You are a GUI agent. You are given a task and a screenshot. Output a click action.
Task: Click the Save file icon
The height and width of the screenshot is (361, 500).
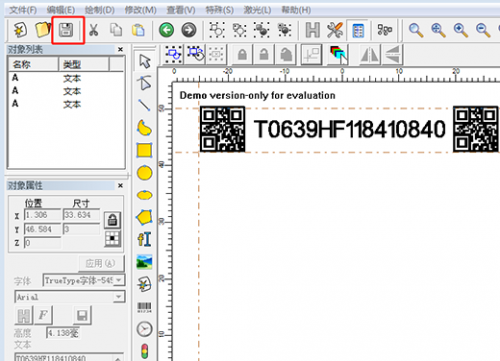tap(66, 30)
